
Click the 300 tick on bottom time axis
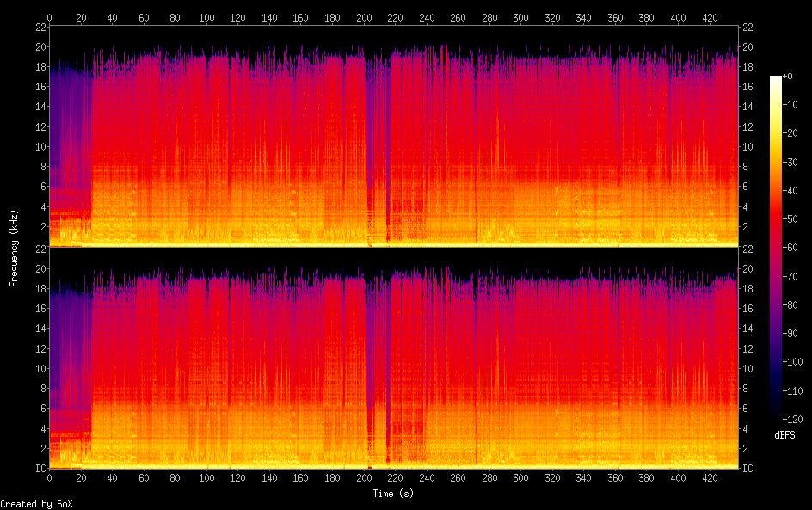(x=521, y=478)
